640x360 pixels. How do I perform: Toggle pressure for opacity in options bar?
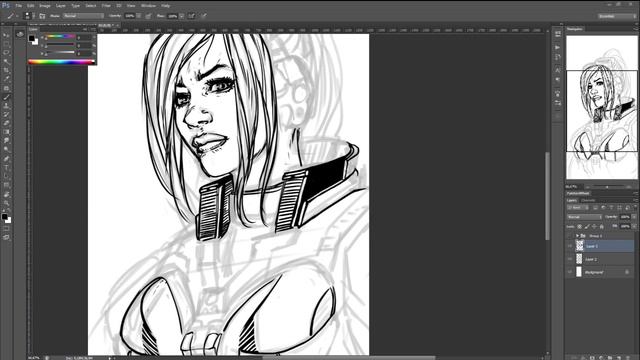(149, 16)
